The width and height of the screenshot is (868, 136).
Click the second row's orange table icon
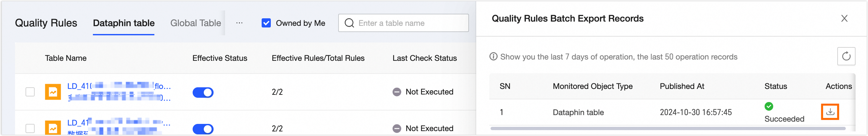tap(53, 128)
